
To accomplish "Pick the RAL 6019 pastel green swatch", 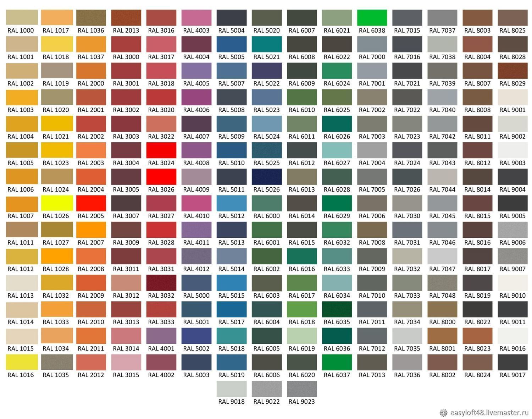I will coord(302,336).
